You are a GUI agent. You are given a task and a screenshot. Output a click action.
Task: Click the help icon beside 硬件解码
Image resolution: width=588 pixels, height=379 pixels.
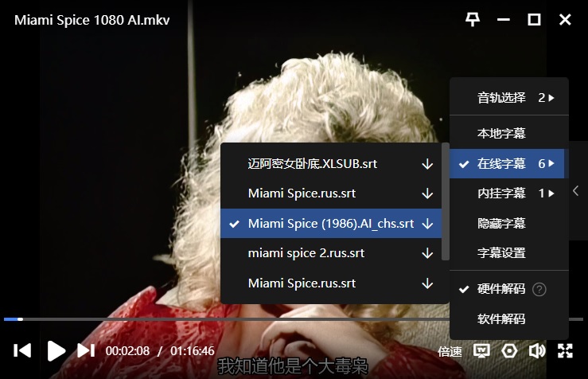(539, 289)
